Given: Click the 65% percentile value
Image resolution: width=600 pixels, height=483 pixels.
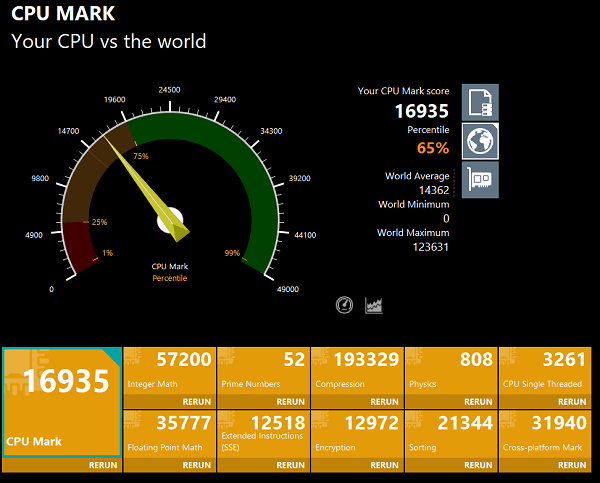Looking at the screenshot, I should point(433,148).
